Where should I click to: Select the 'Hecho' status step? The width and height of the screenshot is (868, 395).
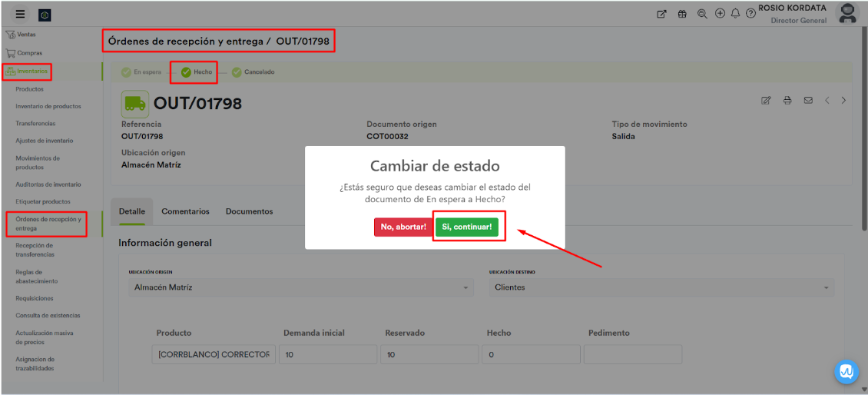point(197,72)
